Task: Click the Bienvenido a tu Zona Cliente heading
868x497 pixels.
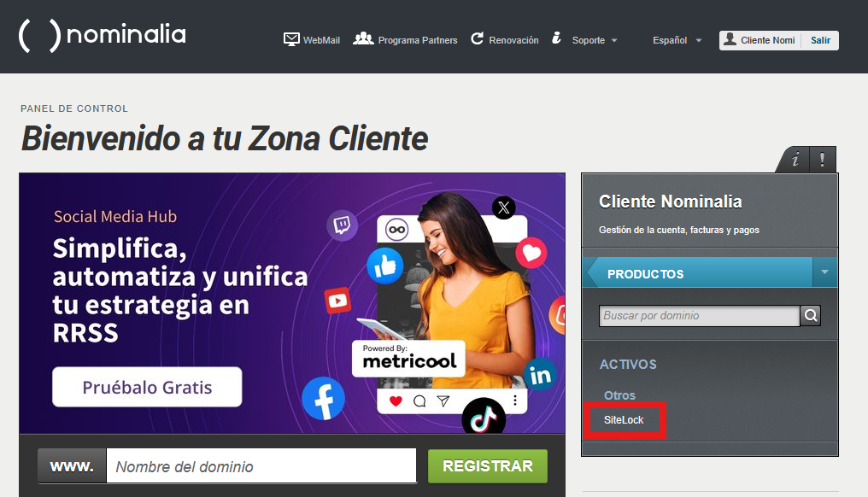Action: pos(225,138)
